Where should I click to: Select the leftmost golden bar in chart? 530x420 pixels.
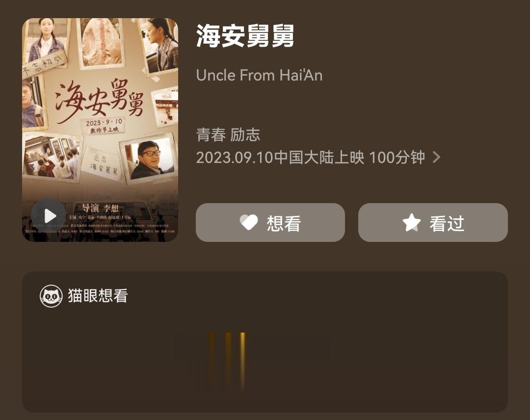(x=212, y=361)
